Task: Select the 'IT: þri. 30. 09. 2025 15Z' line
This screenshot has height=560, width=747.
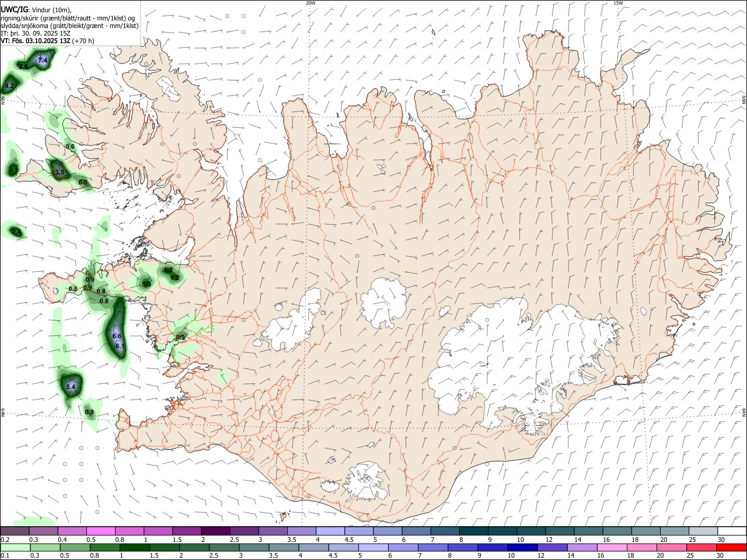Action: [x=36, y=33]
